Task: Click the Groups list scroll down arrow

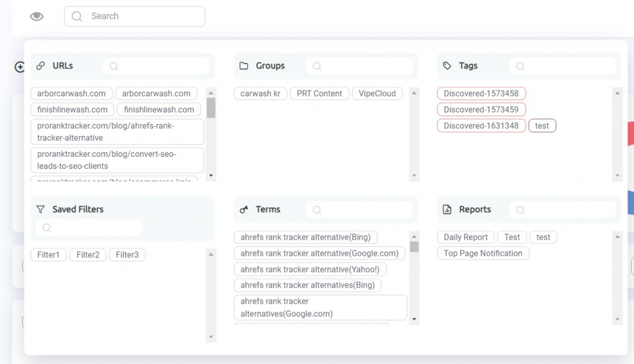Action: [x=414, y=175]
